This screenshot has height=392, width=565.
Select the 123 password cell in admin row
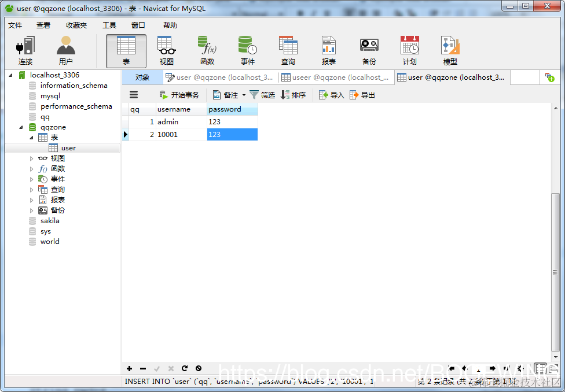(x=232, y=121)
